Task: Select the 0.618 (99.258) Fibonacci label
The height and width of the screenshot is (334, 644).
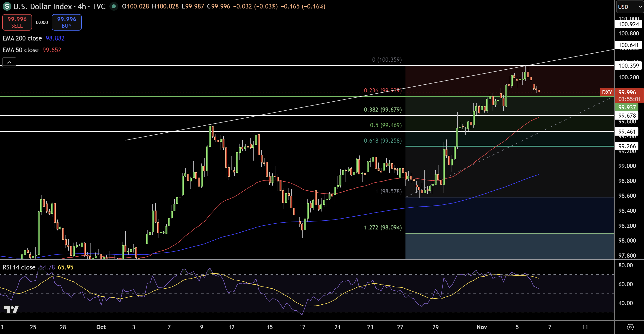Action: (383, 141)
